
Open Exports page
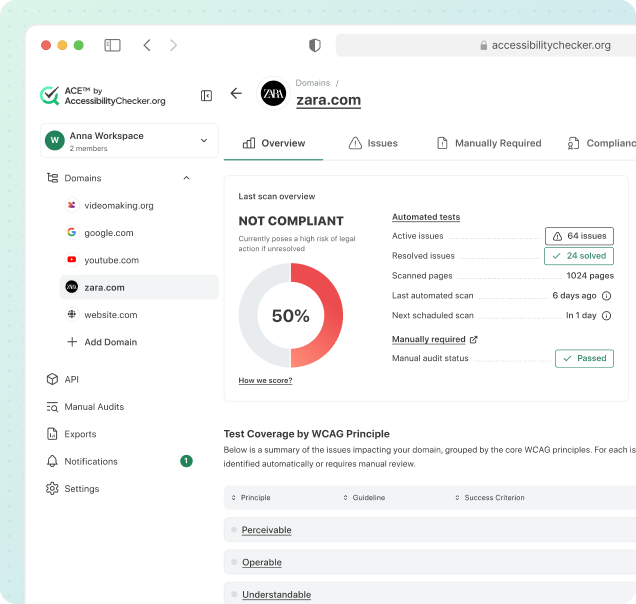point(71,434)
